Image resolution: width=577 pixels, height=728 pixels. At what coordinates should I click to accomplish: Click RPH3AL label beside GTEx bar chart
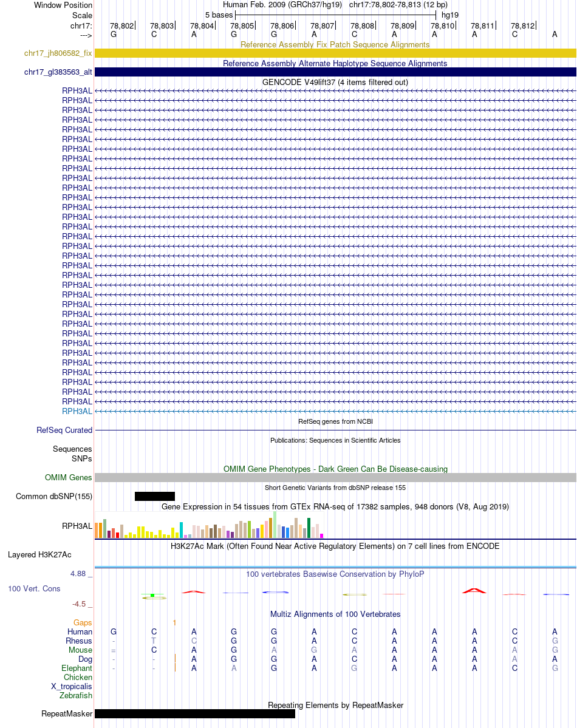pos(77,526)
